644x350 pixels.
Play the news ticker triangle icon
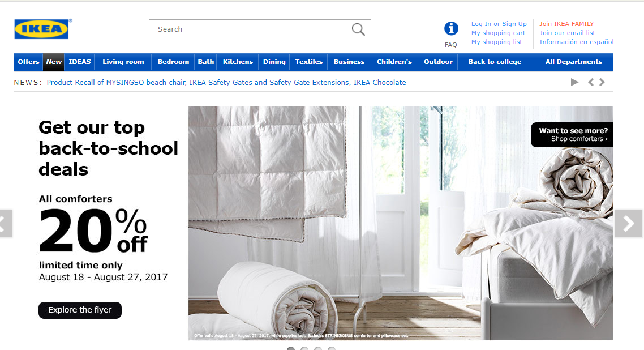(574, 82)
